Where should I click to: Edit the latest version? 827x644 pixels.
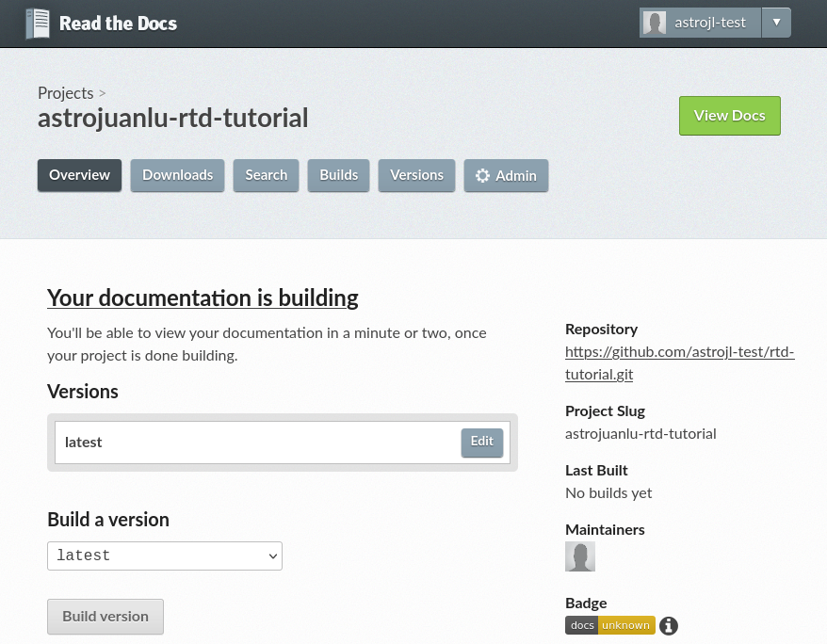[x=482, y=443]
